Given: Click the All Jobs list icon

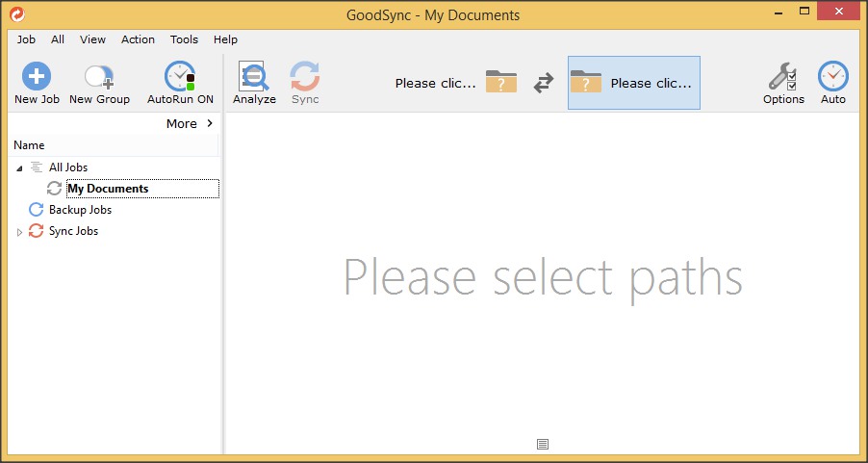Looking at the screenshot, I should click(36, 167).
